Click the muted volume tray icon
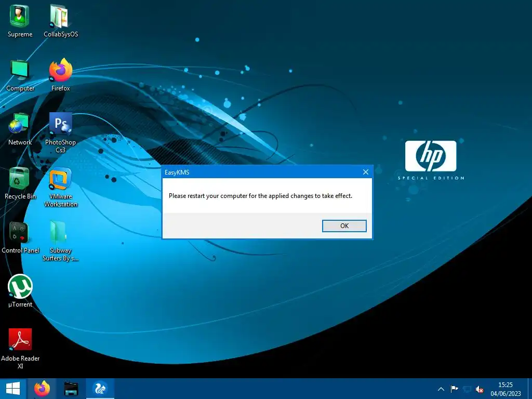Viewport: 532px width, 399px height. 480,389
